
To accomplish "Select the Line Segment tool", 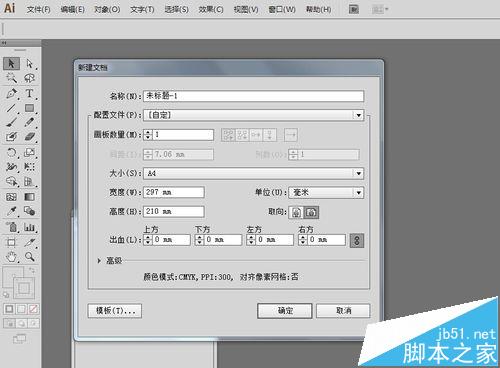I will tap(11, 108).
